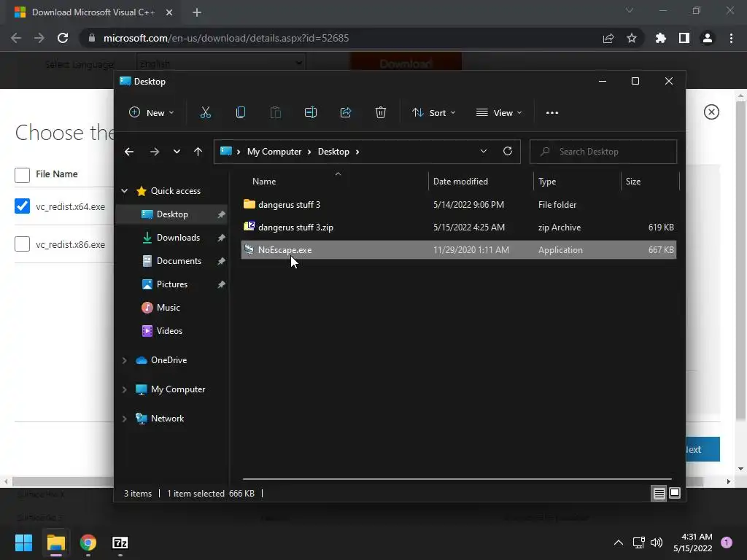Screen dimensions: 747x560
Task: Select Music in the sidebar
Action: (169, 308)
